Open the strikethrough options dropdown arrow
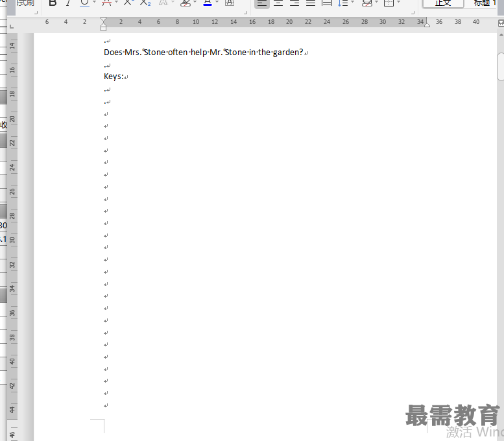Viewport: 504px width, 441px height. pyautogui.click(x=116, y=2)
